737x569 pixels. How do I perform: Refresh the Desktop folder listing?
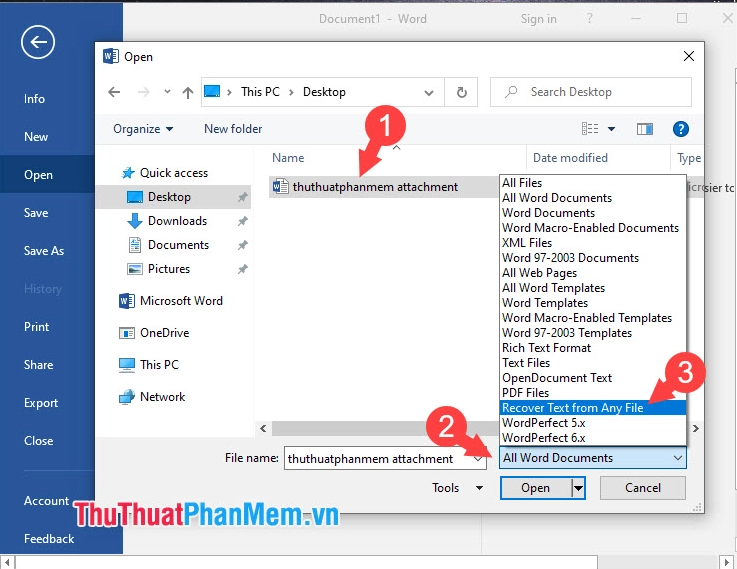462,92
